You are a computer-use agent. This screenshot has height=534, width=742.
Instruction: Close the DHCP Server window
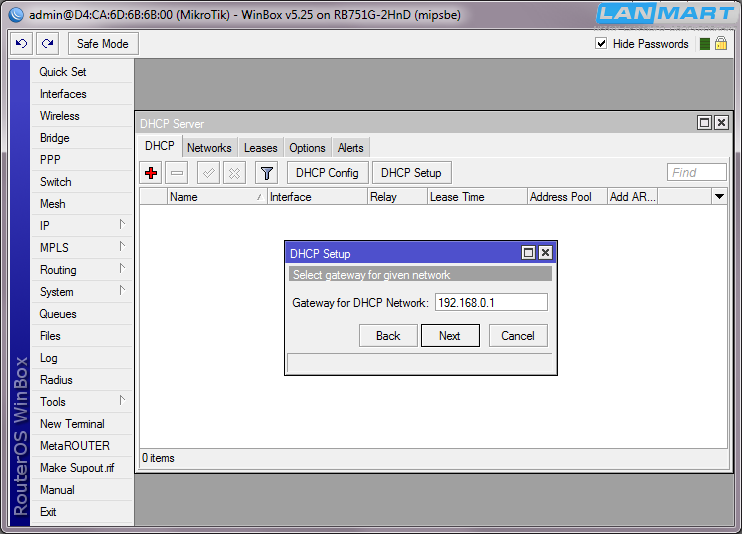(x=721, y=123)
